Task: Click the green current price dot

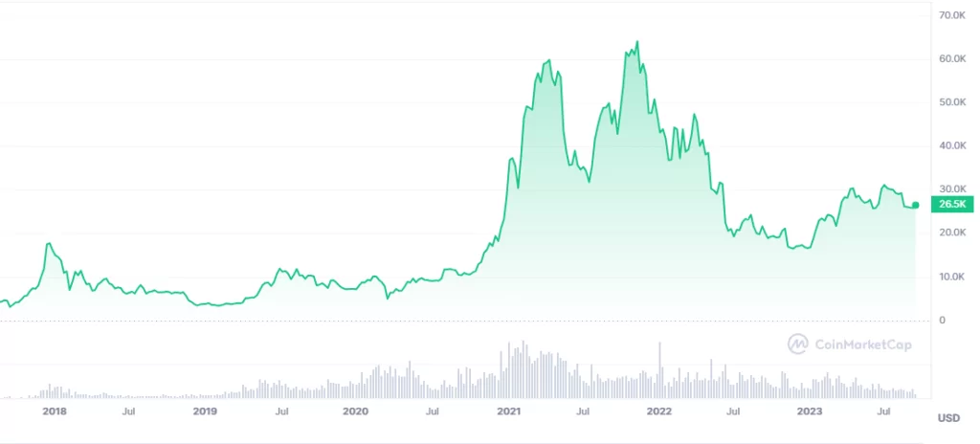Action: (x=916, y=205)
